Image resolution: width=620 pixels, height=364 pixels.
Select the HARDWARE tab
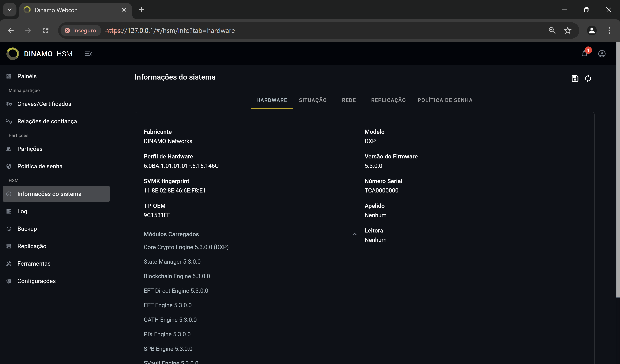272,100
